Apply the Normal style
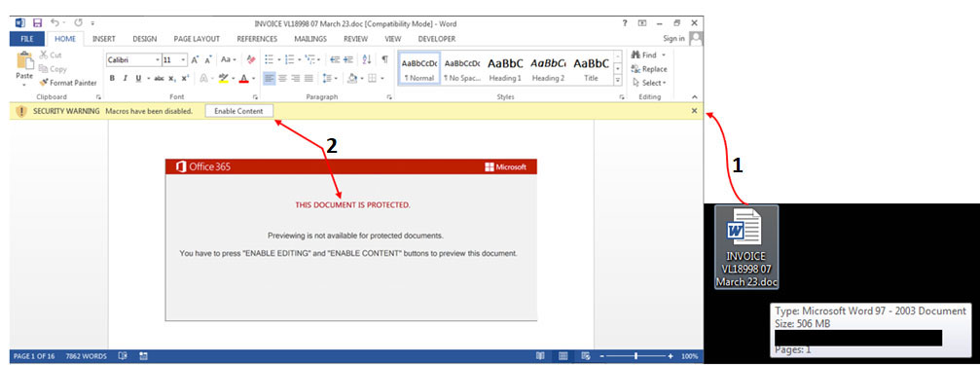Screen dimensions: 980x365 pos(418,69)
